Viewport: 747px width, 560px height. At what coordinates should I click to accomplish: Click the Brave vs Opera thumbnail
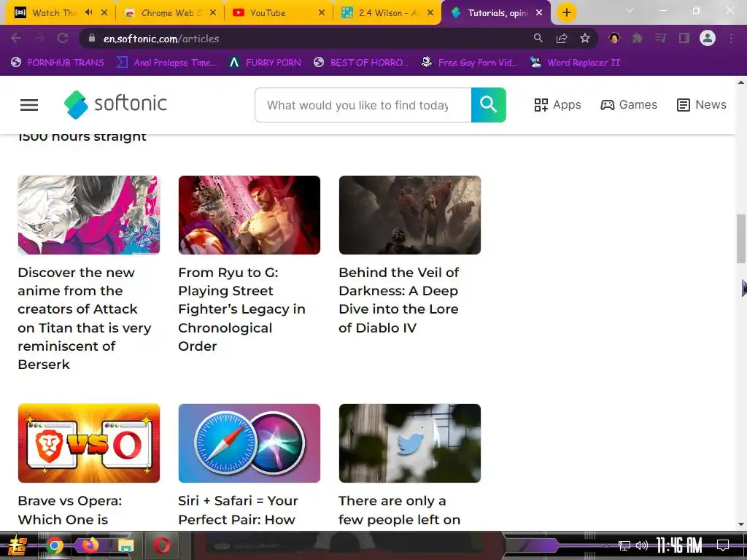(x=88, y=443)
